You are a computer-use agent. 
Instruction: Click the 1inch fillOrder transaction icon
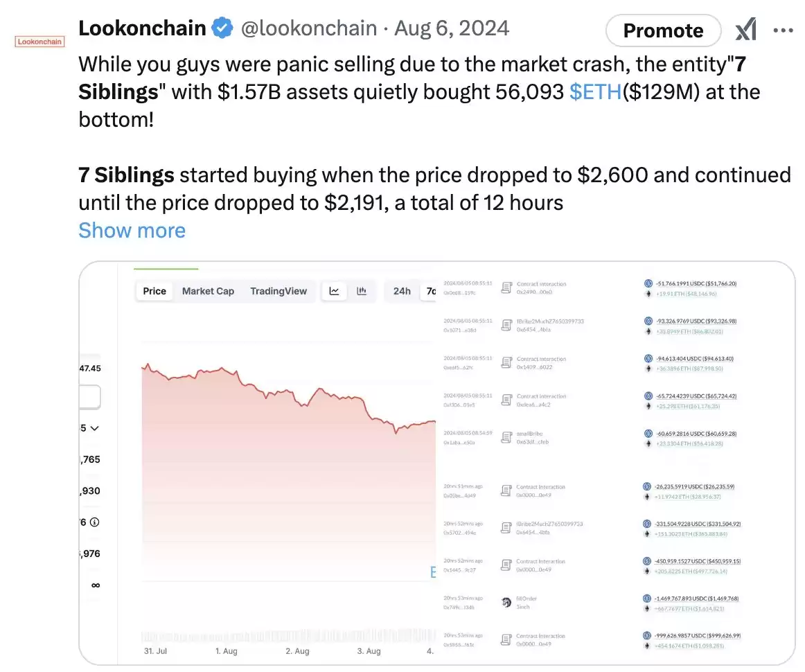(x=506, y=602)
